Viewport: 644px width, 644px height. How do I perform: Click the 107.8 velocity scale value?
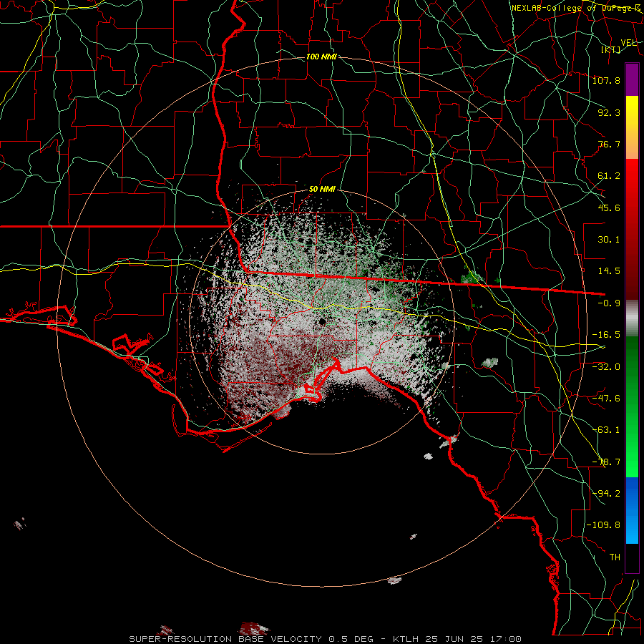[x=606, y=80]
